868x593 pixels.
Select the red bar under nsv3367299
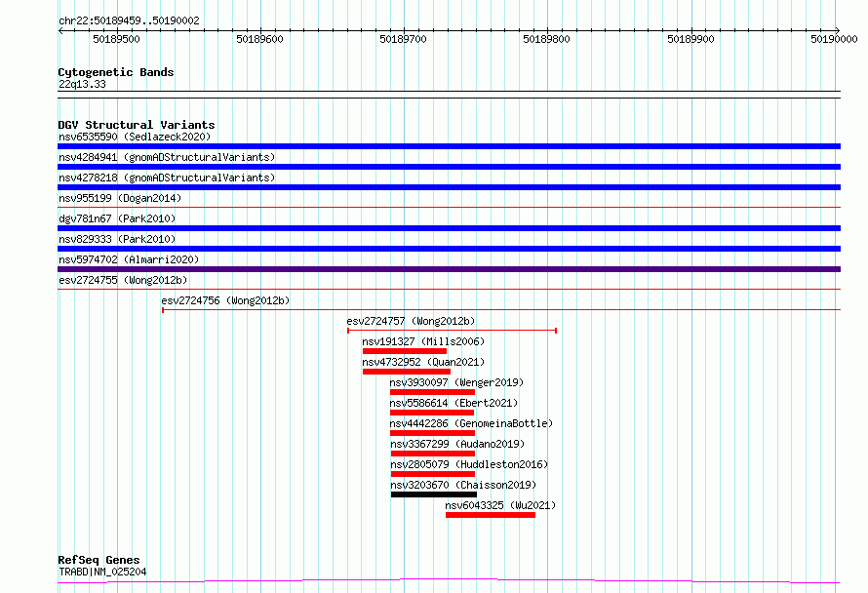tap(433, 454)
